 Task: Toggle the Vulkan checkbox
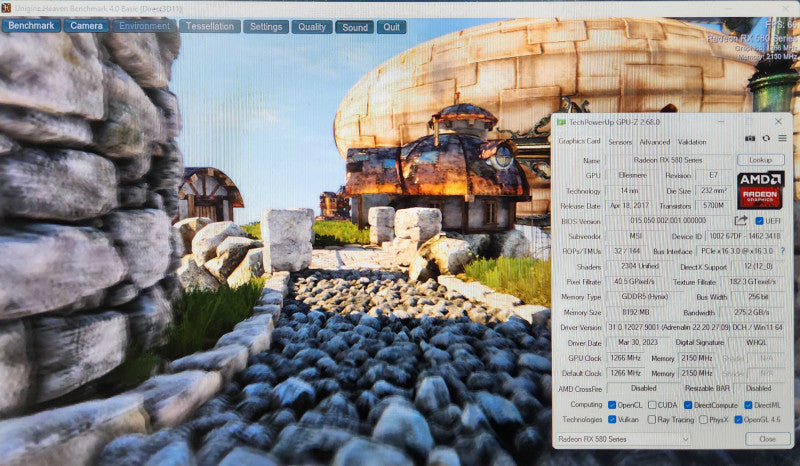pos(612,420)
